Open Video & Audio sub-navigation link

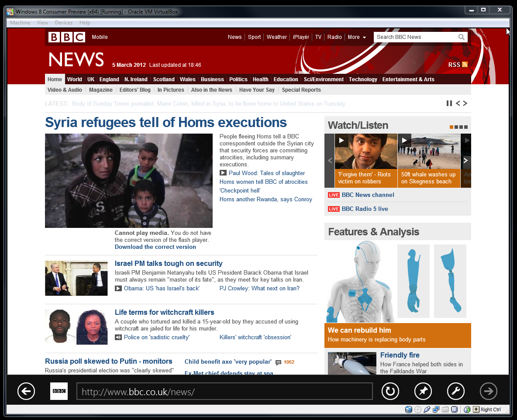[65, 90]
